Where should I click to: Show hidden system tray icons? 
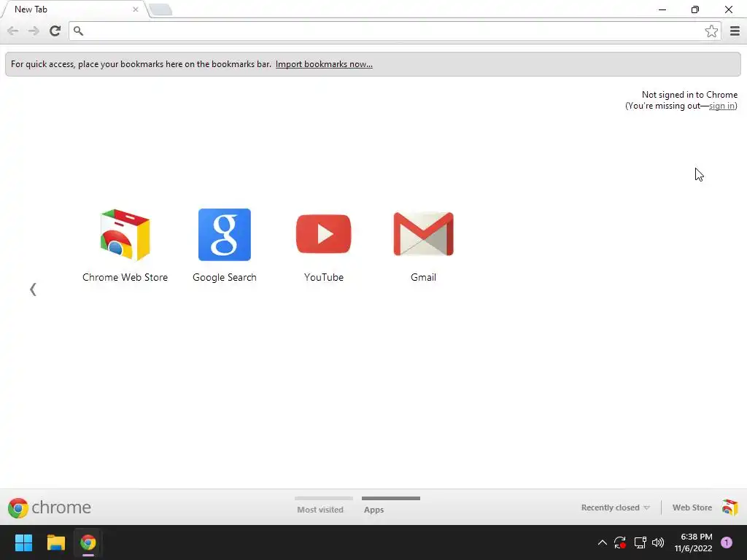coord(602,542)
